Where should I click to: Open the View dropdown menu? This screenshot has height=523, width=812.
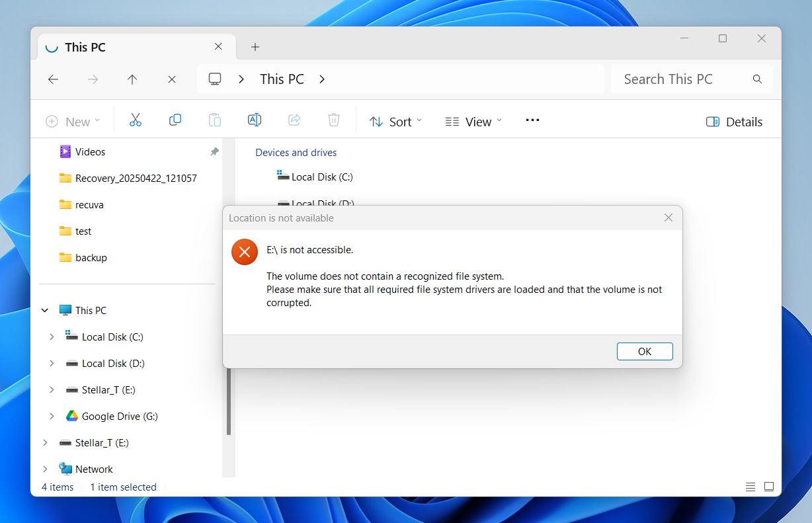[x=473, y=122]
